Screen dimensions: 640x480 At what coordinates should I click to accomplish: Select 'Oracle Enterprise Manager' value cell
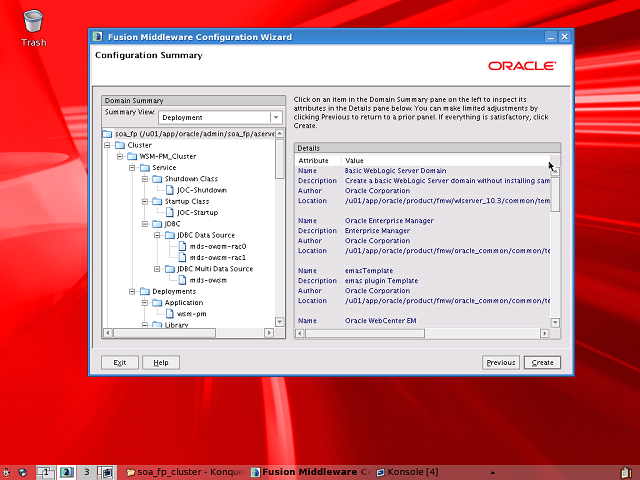pos(447,221)
